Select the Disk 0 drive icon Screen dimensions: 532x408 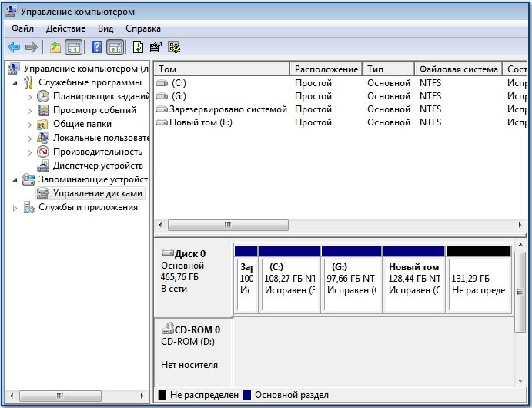pyautogui.click(x=168, y=253)
